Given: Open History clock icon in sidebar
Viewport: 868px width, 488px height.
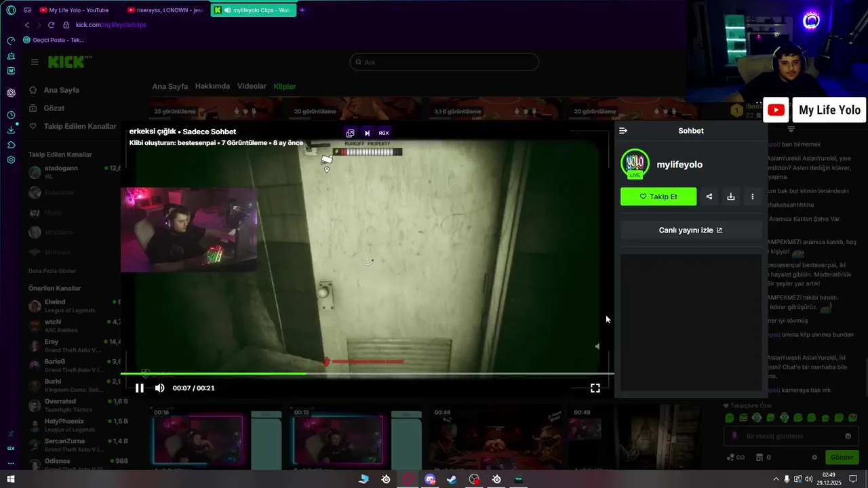Looking at the screenshot, I should tap(11, 115).
